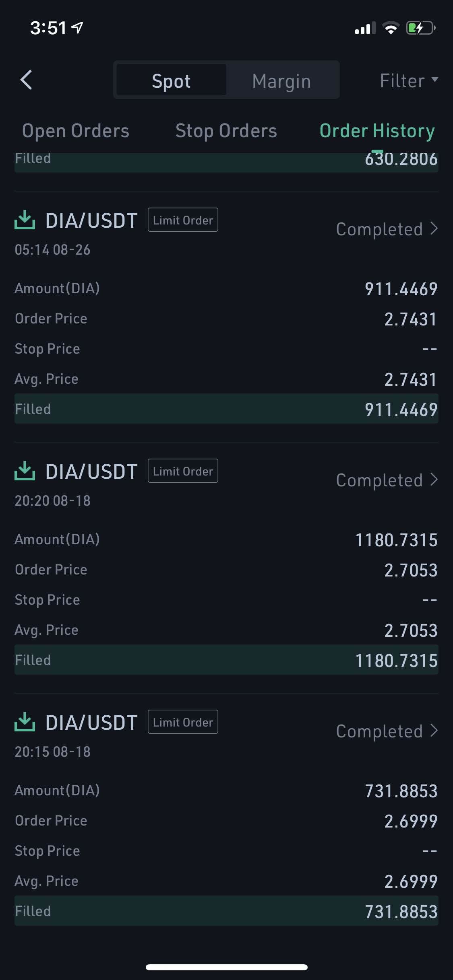
Task: Select the Order History tab
Action: (377, 131)
